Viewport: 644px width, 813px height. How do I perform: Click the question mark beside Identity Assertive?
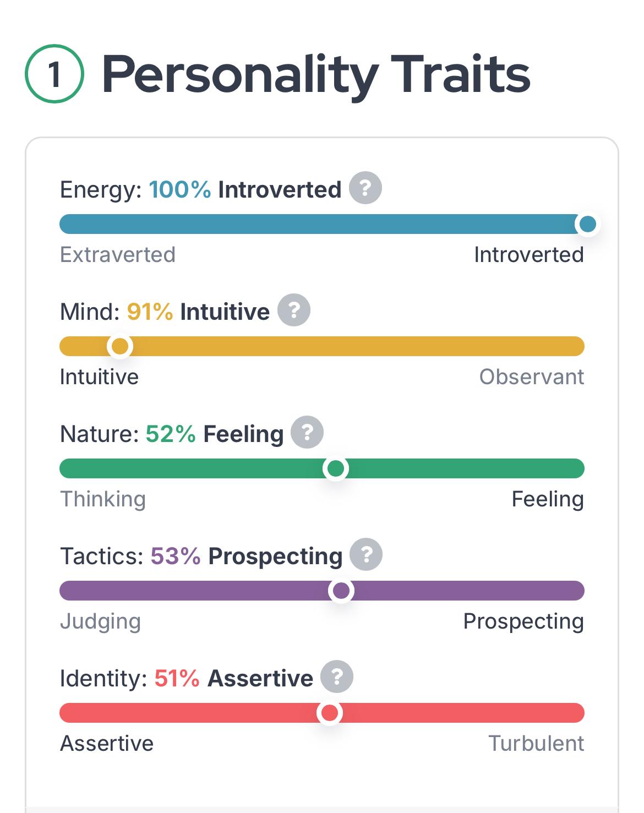click(337, 677)
